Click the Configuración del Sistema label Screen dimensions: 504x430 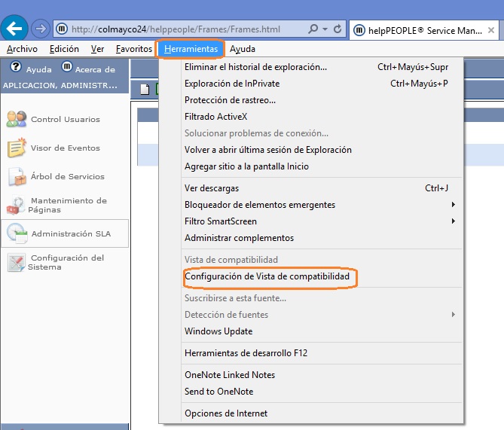[66, 262]
